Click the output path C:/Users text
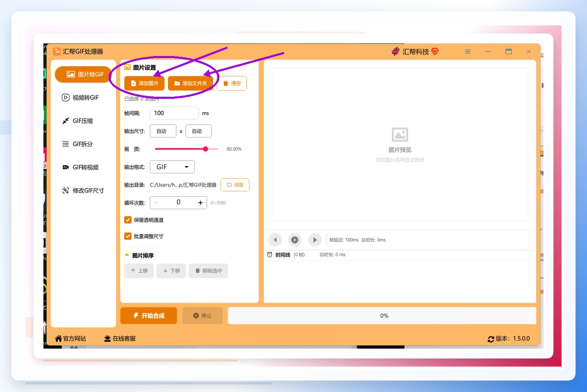Image resolution: width=587 pixels, height=392 pixels. pyautogui.click(x=183, y=185)
